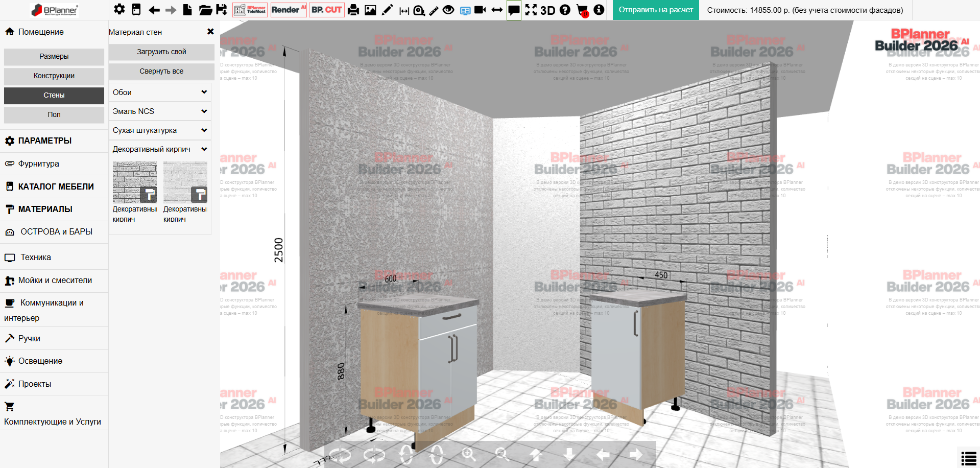Open Коммуникации и интерьер
The width and height of the screenshot is (980, 468).
coord(54,310)
